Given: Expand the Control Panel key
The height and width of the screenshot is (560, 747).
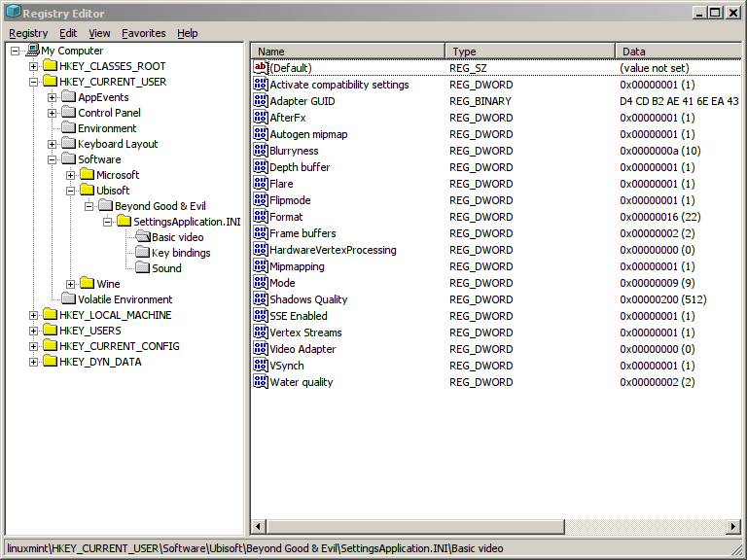Looking at the screenshot, I should tap(52, 113).
